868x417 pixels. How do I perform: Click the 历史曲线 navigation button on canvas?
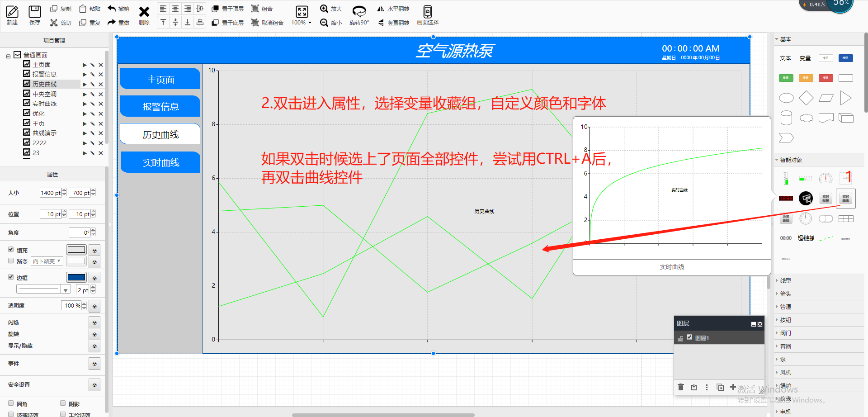160,134
